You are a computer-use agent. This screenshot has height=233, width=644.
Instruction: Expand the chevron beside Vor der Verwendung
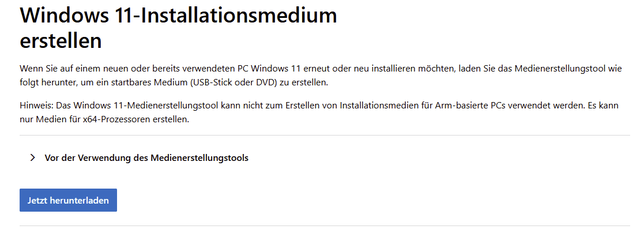tap(33, 157)
